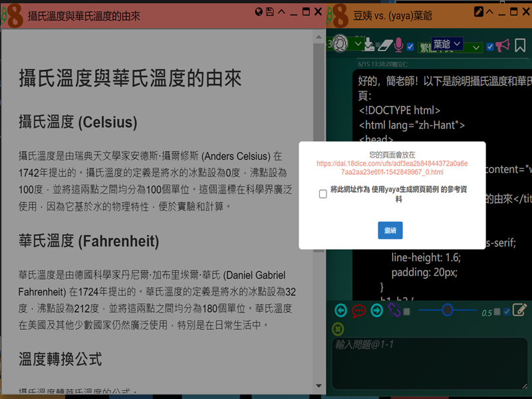Open the 葉爺 dropdown

coord(447,44)
